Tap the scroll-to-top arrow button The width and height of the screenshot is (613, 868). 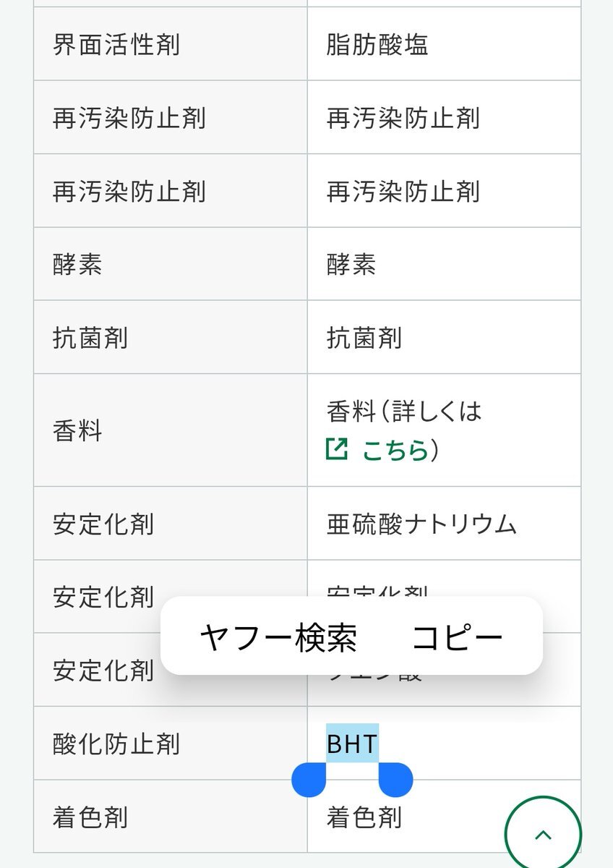coord(543,834)
